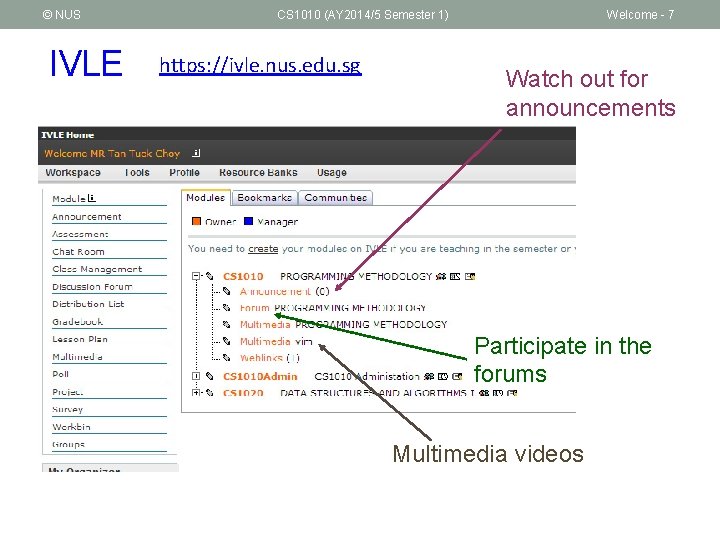The height and width of the screenshot is (540, 720).
Task: Open Groups in the left sidebar
Action: [x=68, y=444]
